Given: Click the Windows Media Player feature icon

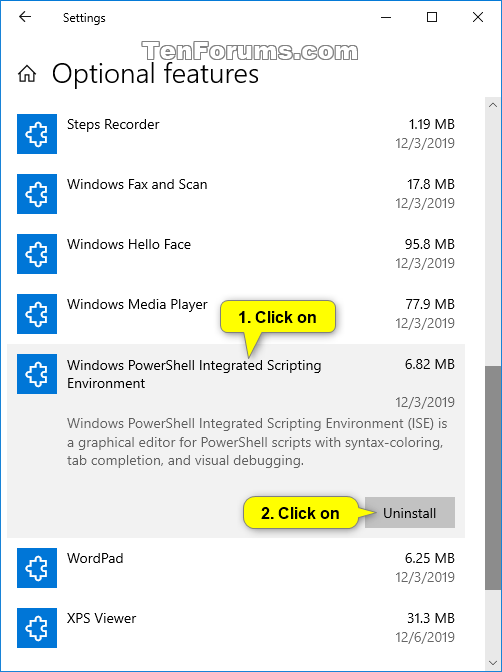Looking at the screenshot, I should coord(37,314).
